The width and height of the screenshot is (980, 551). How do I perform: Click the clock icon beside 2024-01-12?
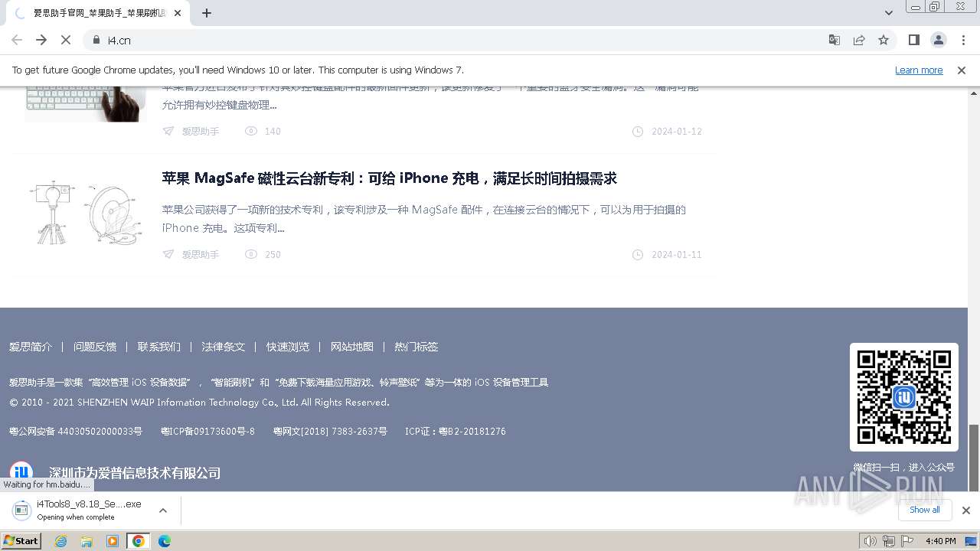(x=638, y=131)
